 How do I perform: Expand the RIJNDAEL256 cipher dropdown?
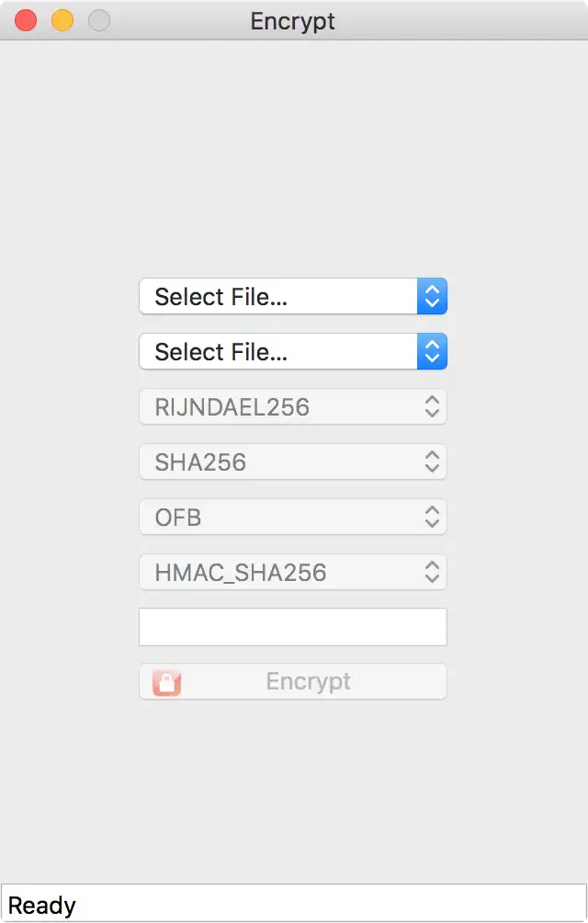(x=277, y=407)
